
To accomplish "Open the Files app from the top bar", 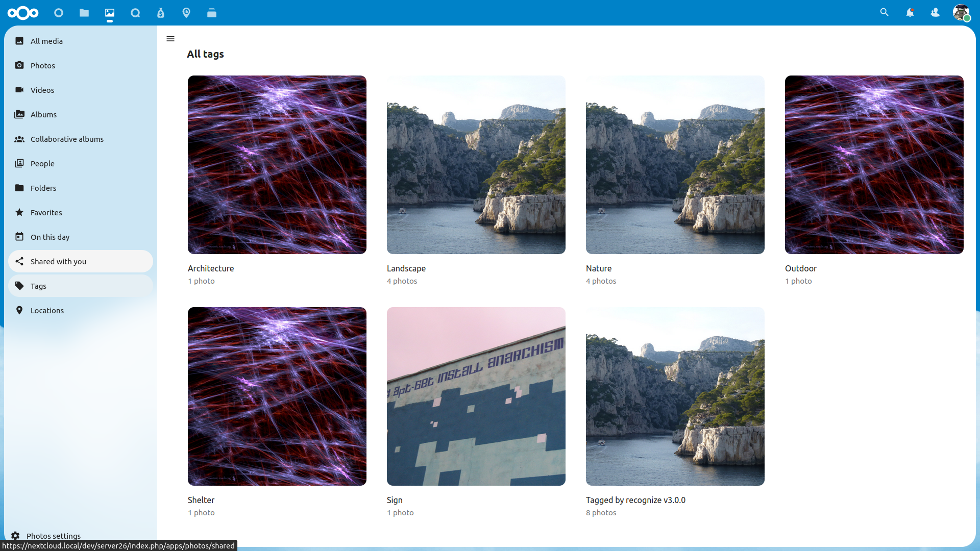I will tap(84, 13).
